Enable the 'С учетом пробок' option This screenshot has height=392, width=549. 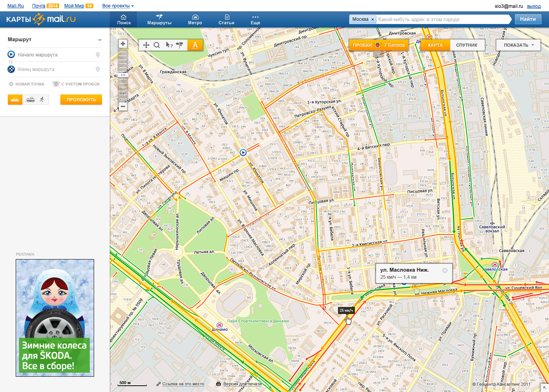[77, 84]
